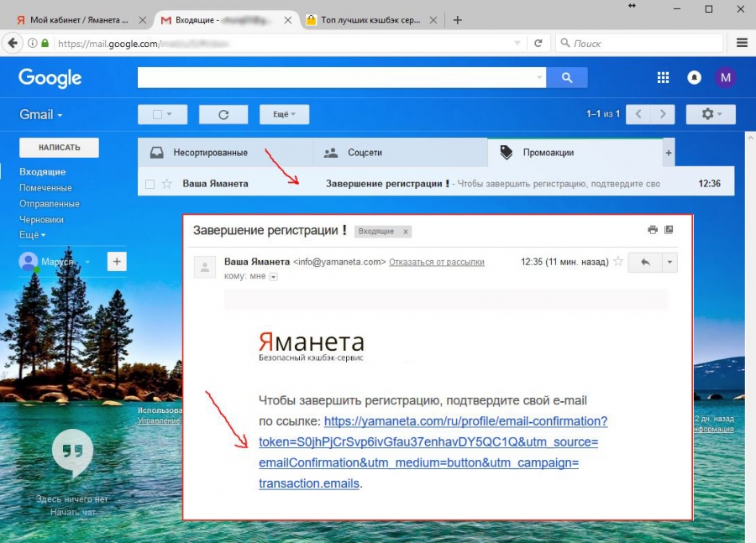Click the Управление storage link
This screenshot has width=756, height=543.
(x=159, y=420)
